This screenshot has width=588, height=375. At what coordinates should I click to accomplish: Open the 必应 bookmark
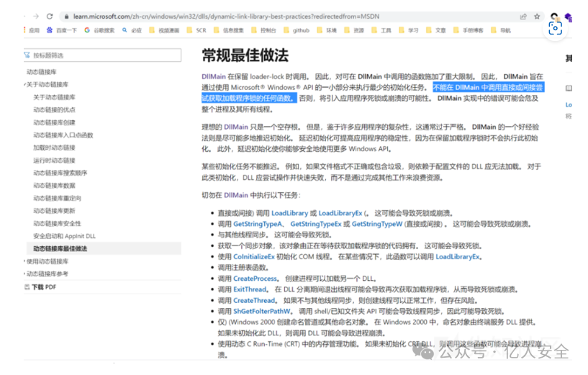(132, 30)
